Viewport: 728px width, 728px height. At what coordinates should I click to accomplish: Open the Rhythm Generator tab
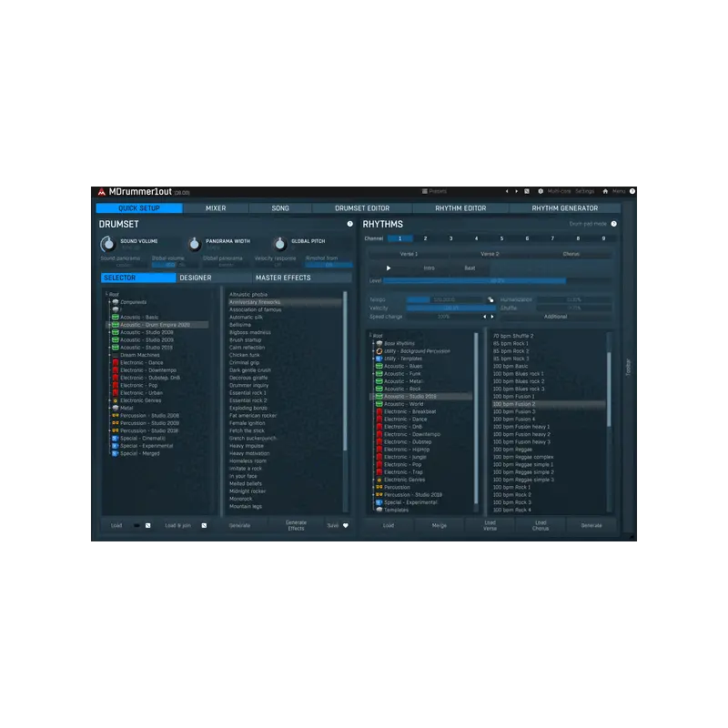(x=564, y=208)
